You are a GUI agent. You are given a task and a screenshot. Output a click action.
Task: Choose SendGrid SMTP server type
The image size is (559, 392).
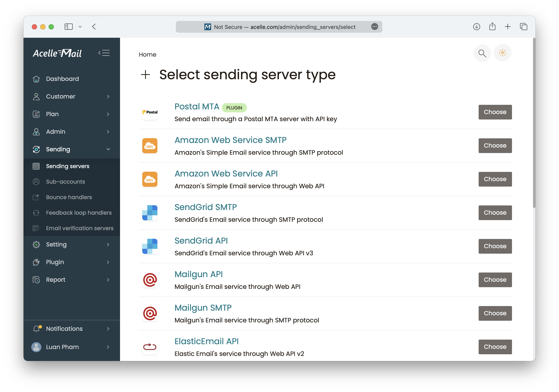point(495,213)
